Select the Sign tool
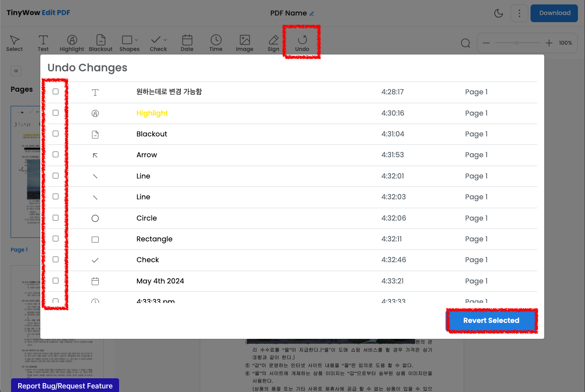The height and width of the screenshot is (392, 585). [273, 43]
